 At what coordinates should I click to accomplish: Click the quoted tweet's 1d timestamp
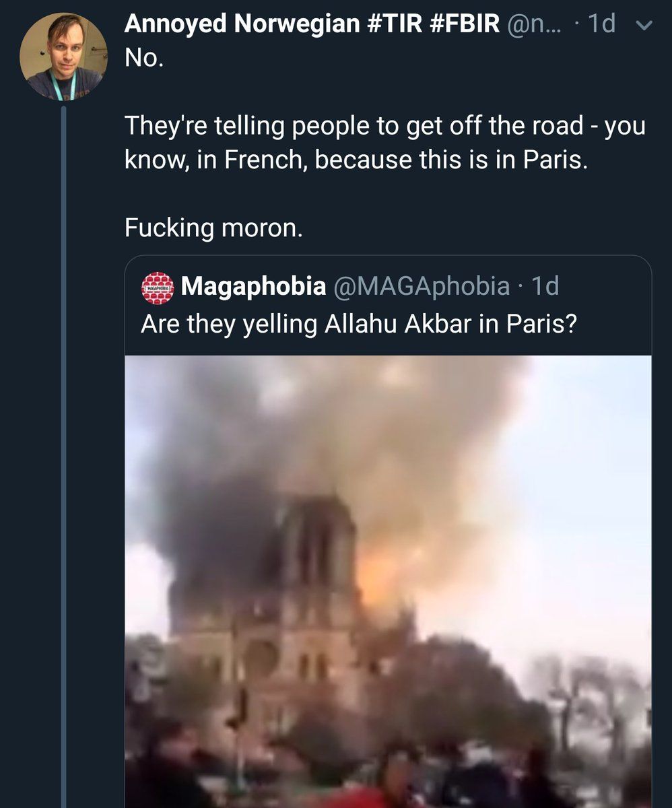click(x=545, y=287)
